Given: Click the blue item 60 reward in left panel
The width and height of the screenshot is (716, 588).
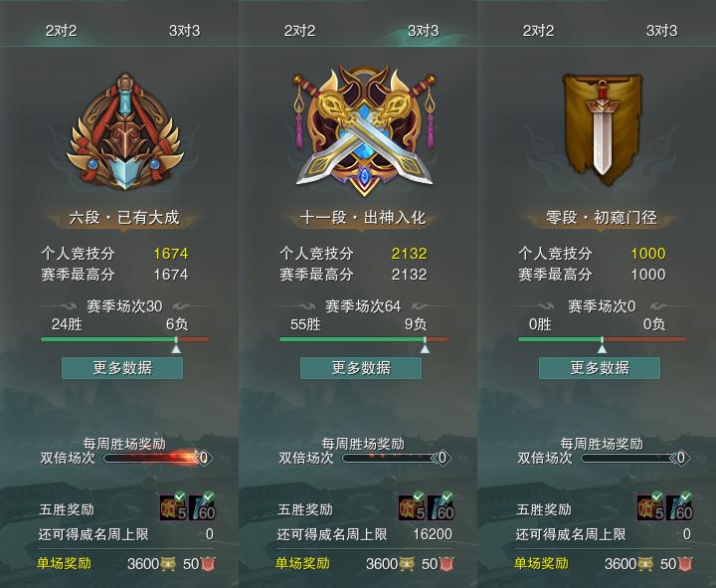Looking at the screenshot, I should (x=202, y=506).
